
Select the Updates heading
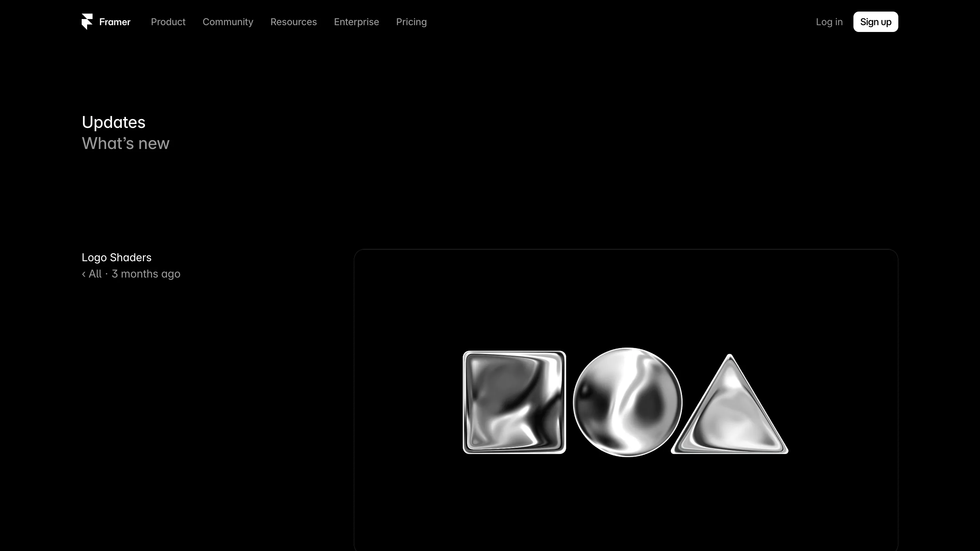tap(114, 122)
